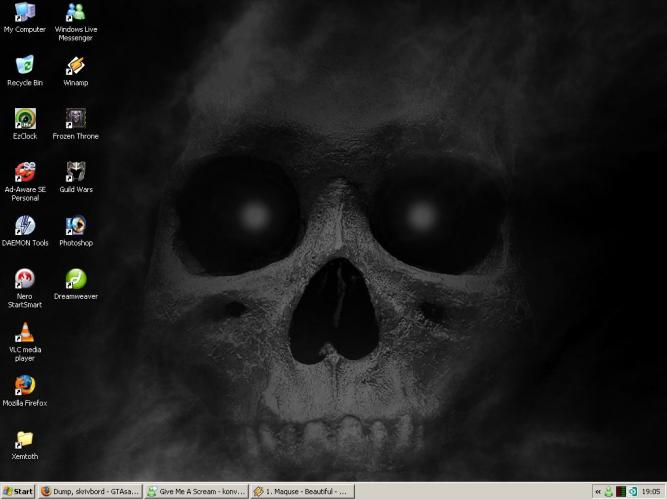Launch DAEMON Tools from the desktop
This screenshot has height=500, width=667.
pos(24,226)
